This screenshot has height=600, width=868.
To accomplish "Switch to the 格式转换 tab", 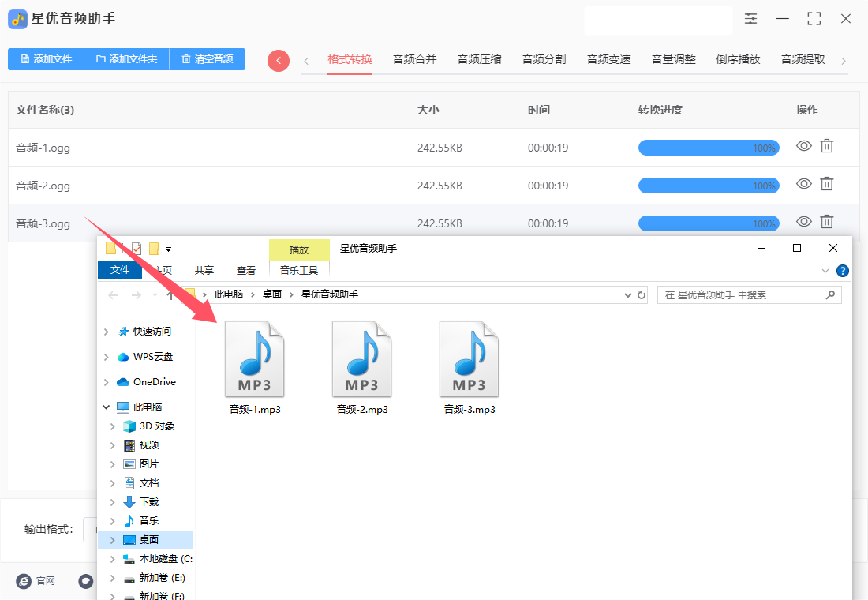I will pos(350,59).
